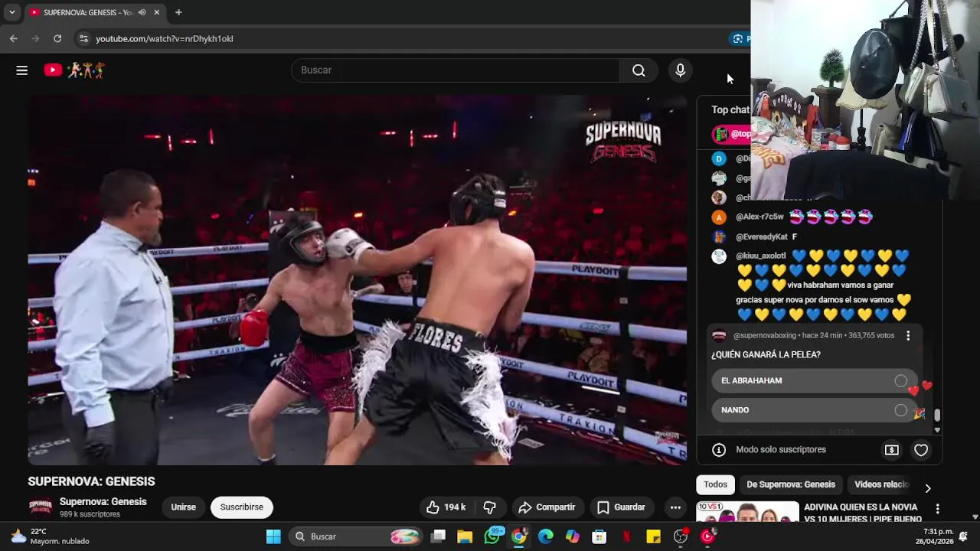Select the Todos filter chip
This screenshot has height=551, width=980.
click(x=715, y=484)
